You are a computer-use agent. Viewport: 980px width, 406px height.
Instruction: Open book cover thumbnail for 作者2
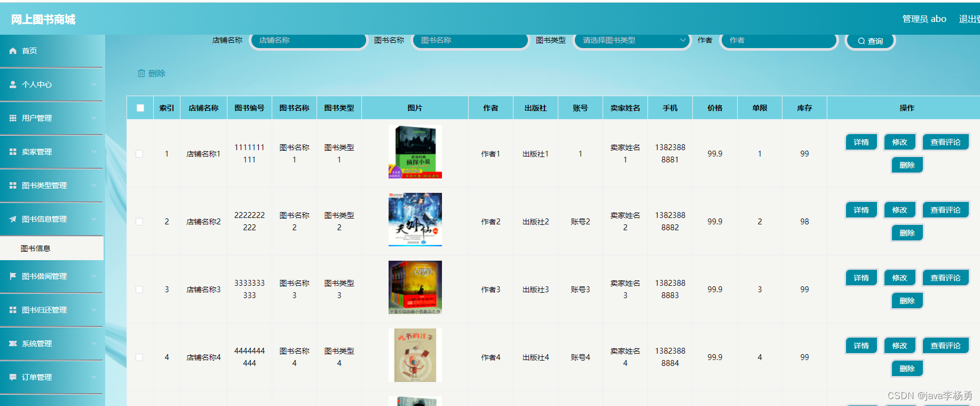[415, 220]
